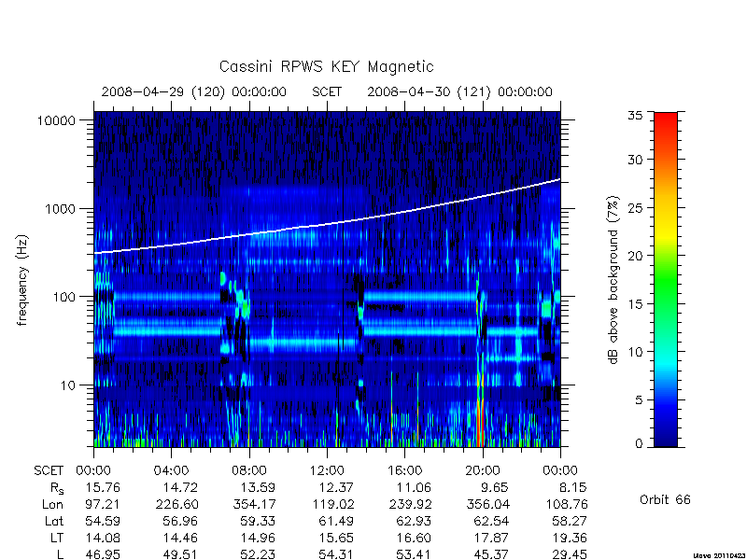This screenshot has height=560, width=747.
Task: Click the L value 29.45
Action: point(570,554)
